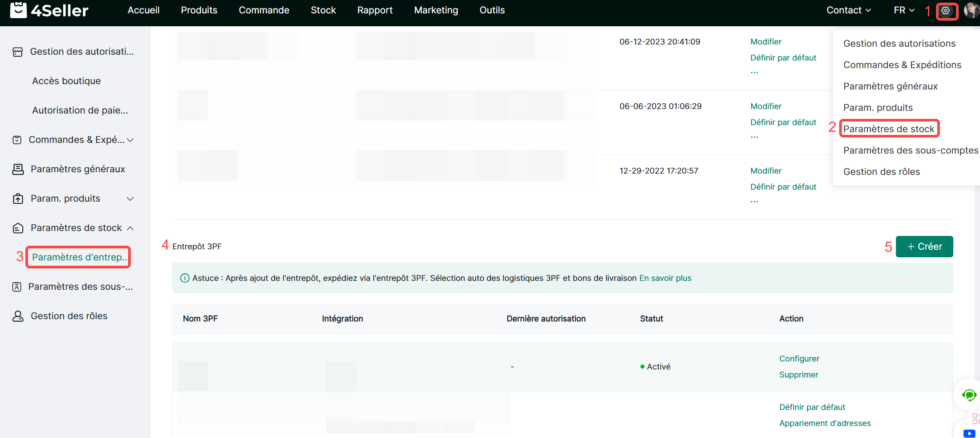The width and height of the screenshot is (980, 438).
Task: Click the green Créer button
Action: click(924, 247)
